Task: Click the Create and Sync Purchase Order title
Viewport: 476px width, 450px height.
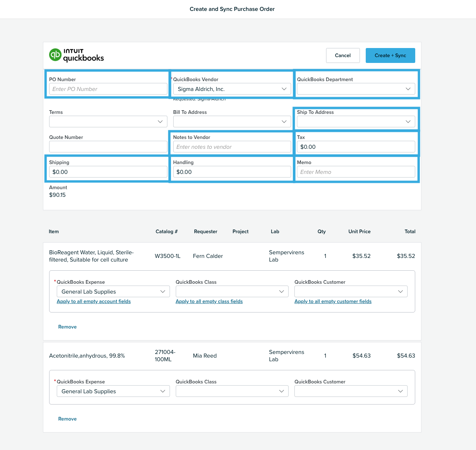Action: (x=232, y=9)
